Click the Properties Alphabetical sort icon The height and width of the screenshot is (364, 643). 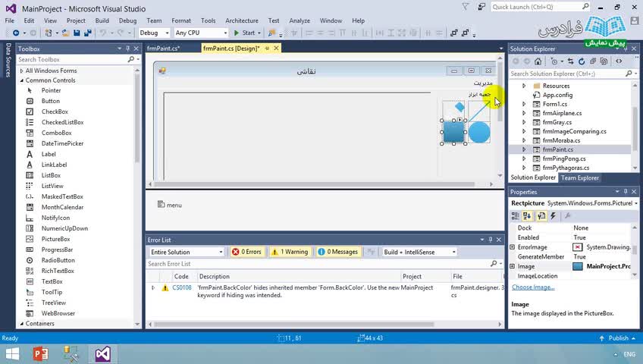click(x=527, y=216)
